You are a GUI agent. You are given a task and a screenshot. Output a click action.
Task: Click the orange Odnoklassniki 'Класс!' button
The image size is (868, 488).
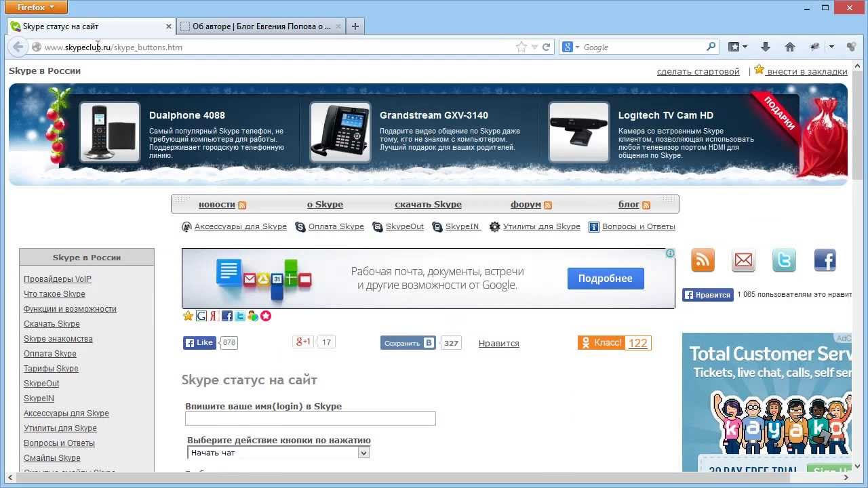[x=601, y=343]
